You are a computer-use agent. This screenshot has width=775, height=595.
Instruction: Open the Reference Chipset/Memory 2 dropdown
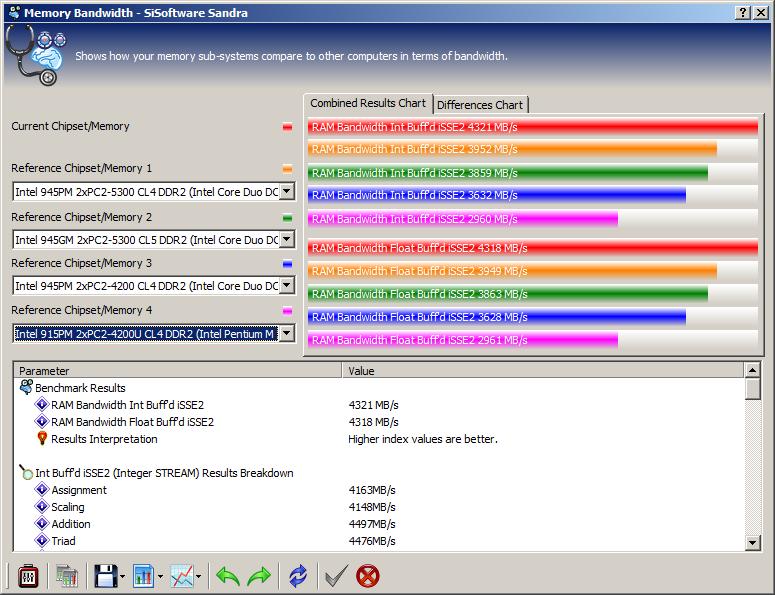[287, 239]
